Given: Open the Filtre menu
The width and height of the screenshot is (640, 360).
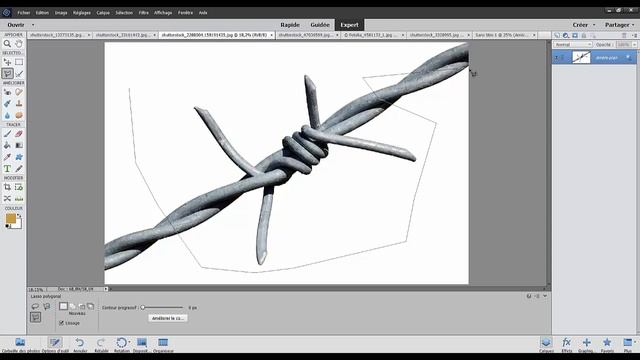Looking at the screenshot, I should click(x=143, y=13).
